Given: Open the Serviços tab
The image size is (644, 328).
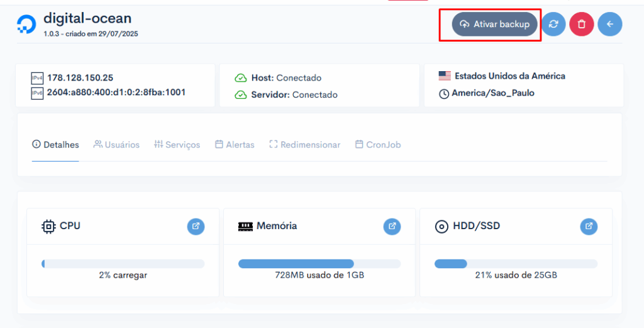Looking at the screenshot, I should (x=177, y=145).
